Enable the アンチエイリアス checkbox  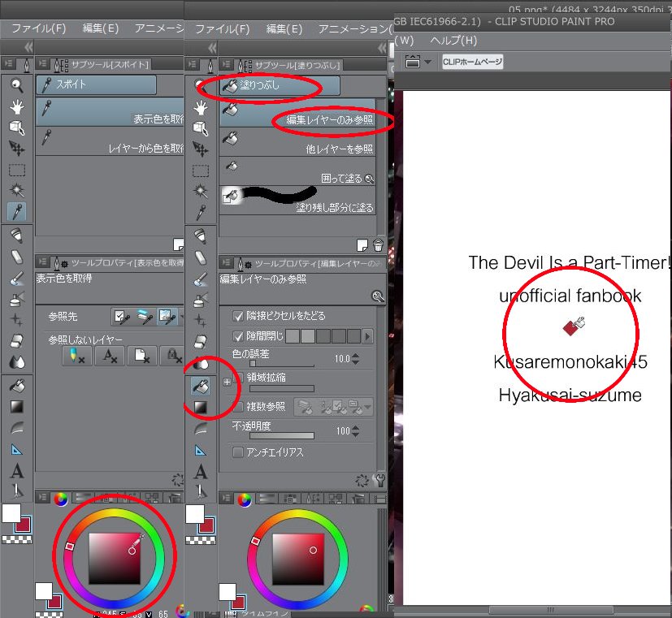coord(238,452)
